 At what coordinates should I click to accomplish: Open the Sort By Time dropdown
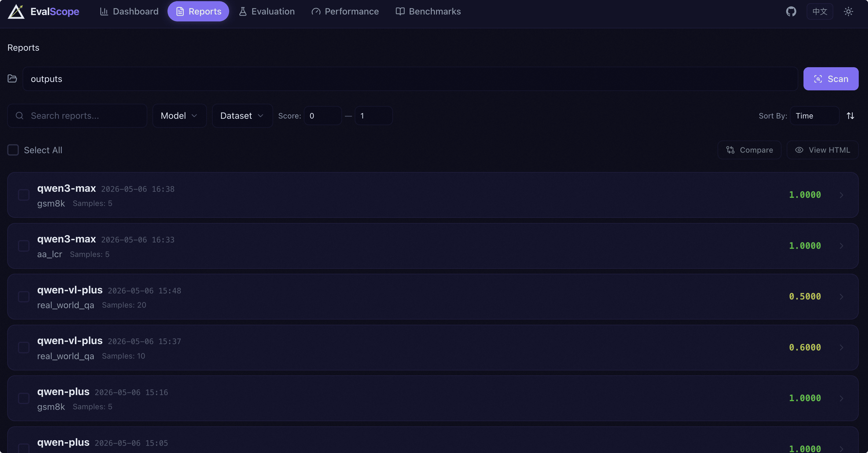click(814, 116)
